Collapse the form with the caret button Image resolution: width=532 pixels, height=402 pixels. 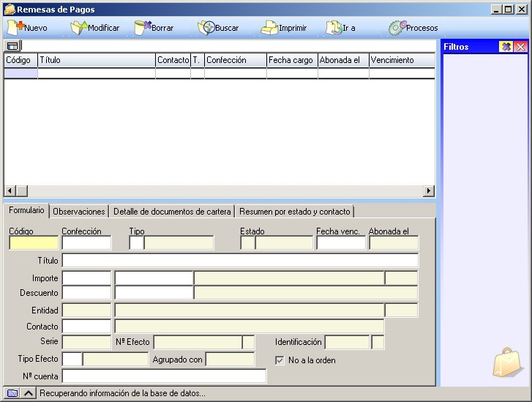[29, 393]
